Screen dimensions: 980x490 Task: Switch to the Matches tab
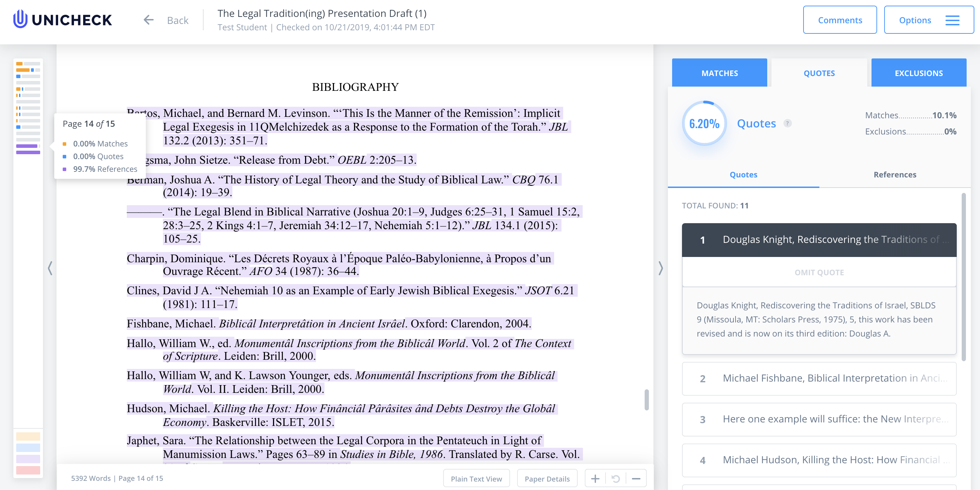pyautogui.click(x=719, y=73)
